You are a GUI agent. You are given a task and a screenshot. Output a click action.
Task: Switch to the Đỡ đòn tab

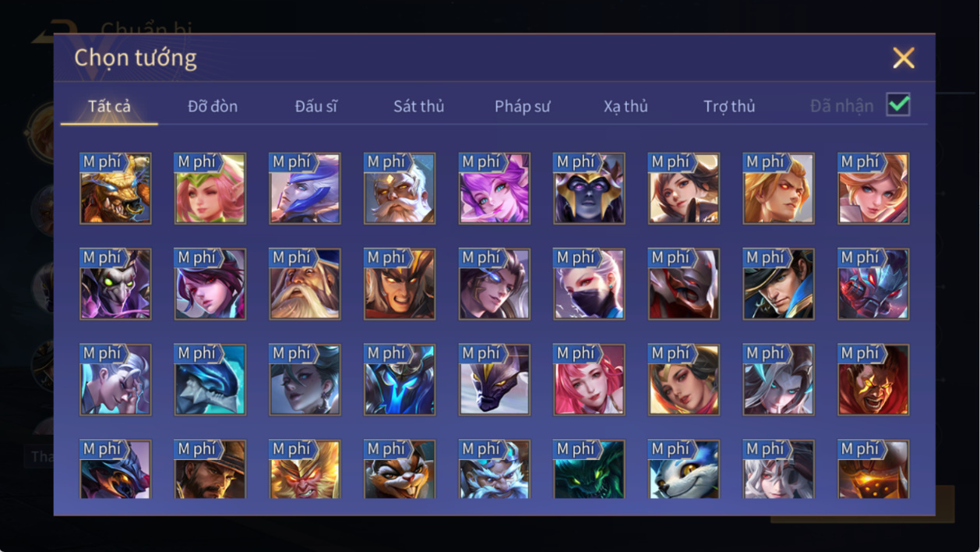coord(213,107)
